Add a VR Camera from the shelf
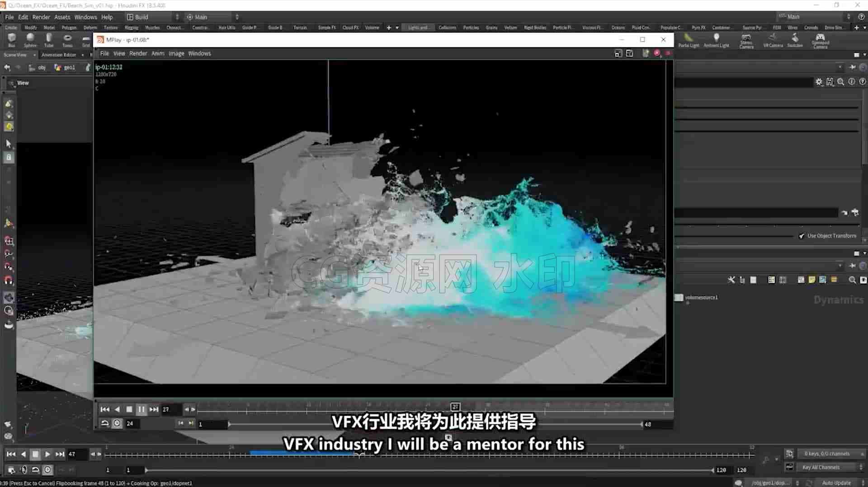Viewport: 868px width, 487px height. 773,40
